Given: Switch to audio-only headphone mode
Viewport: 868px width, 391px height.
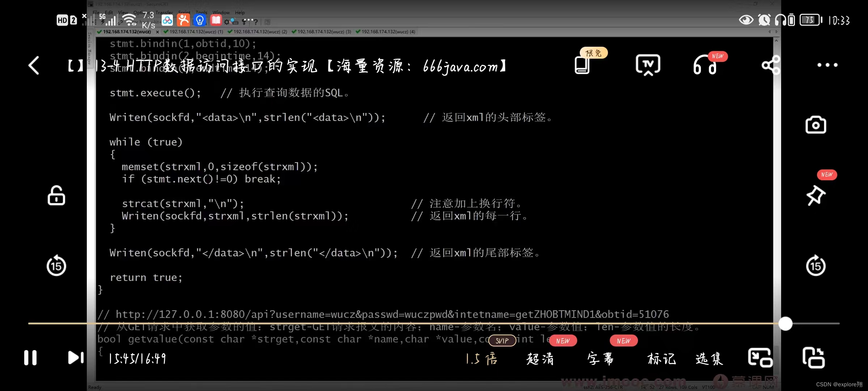Looking at the screenshot, I should [x=705, y=66].
